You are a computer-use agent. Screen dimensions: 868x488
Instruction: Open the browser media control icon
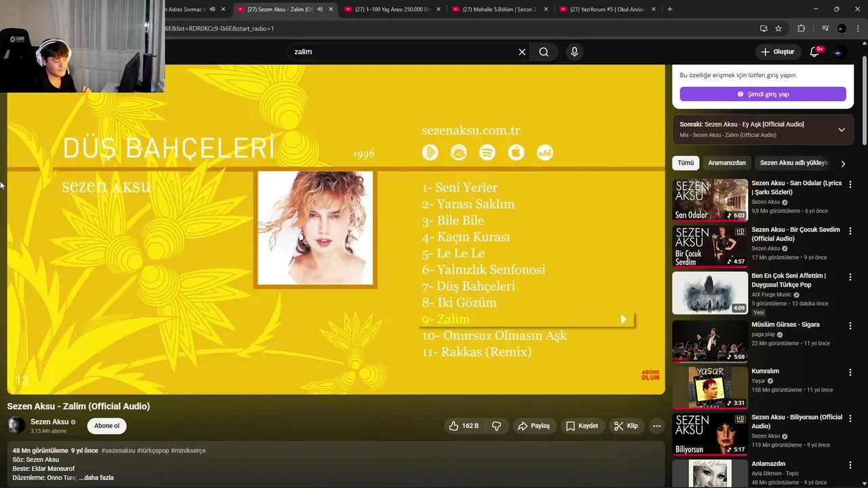point(825,28)
